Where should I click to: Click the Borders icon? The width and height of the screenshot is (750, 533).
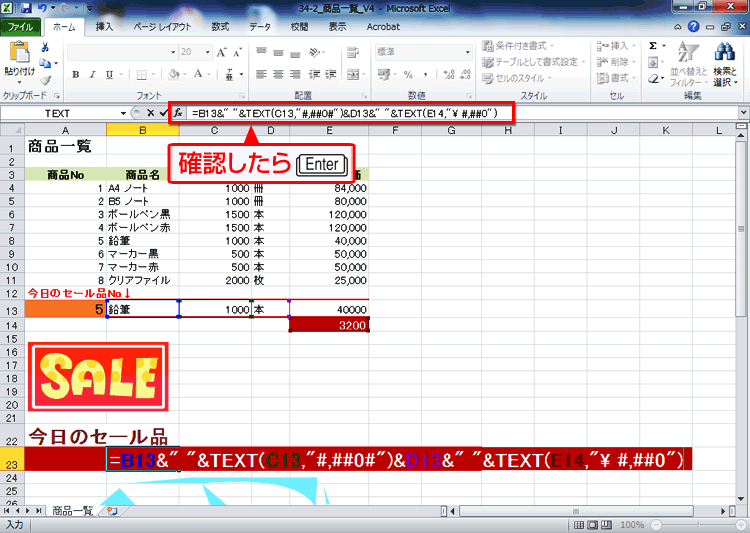[x=142, y=75]
